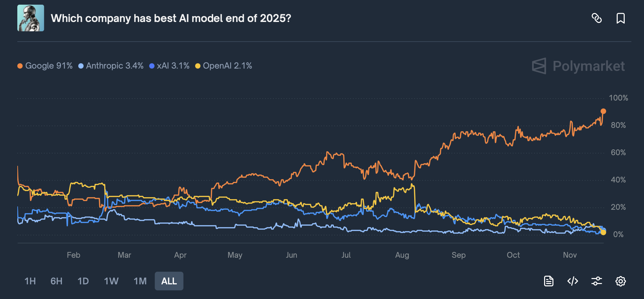The height and width of the screenshot is (299, 644).
Task: Open the embed code icon
Action: pos(572,281)
